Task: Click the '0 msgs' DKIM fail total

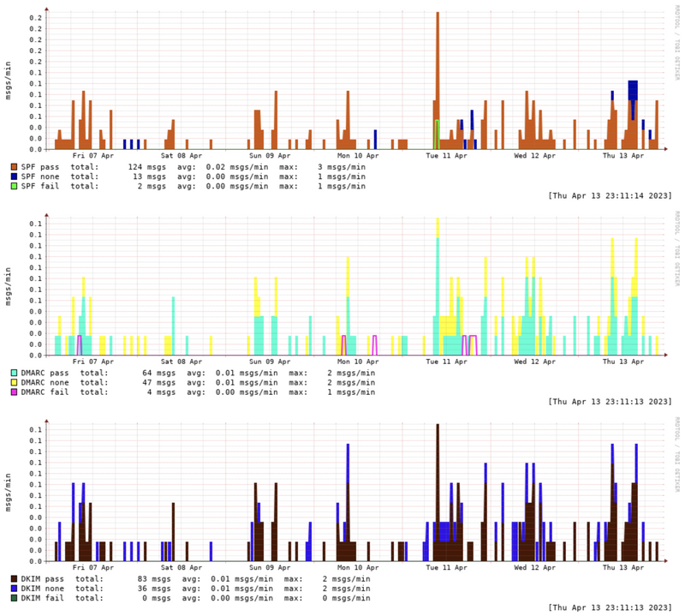Action: (157, 598)
